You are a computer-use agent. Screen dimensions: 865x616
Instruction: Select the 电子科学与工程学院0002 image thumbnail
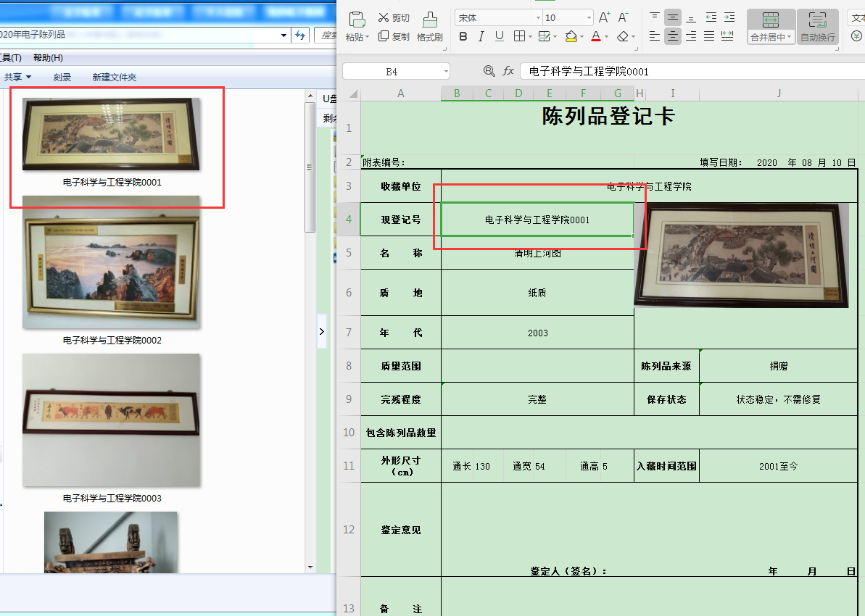pyautogui.click(x=111, y=262)
